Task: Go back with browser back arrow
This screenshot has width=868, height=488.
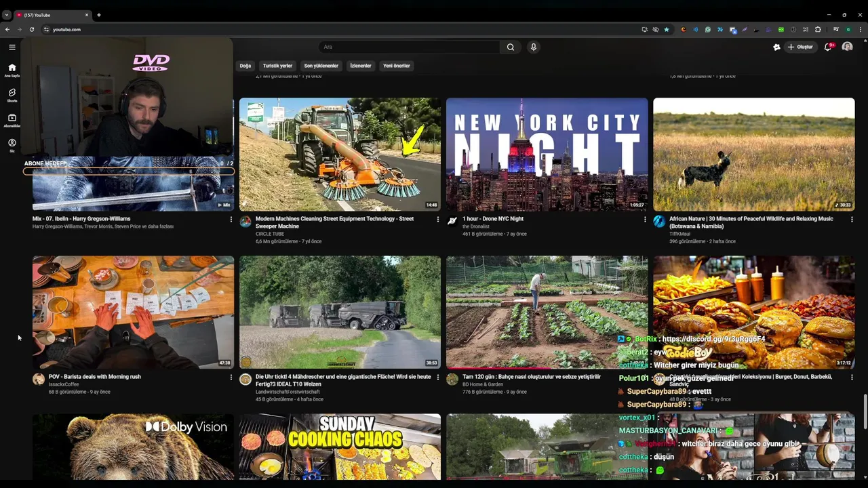Action: point(7,29)
